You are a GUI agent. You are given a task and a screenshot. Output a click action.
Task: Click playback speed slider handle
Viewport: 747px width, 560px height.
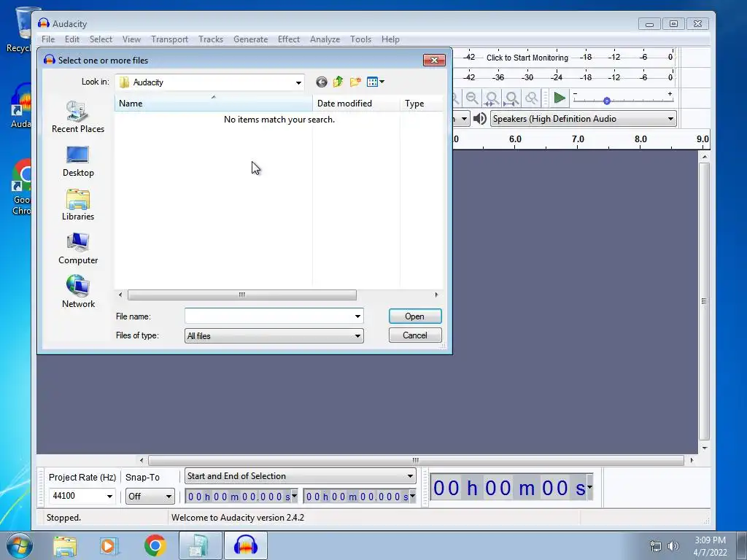coord(606,101)
